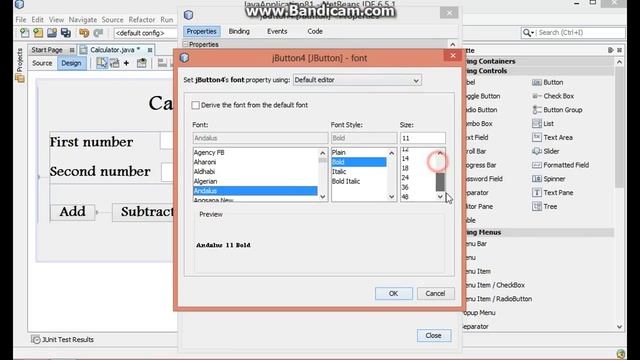Confirm the font with the OK button
Viewport: 640px width, 360px height.
tap(393, 293)
